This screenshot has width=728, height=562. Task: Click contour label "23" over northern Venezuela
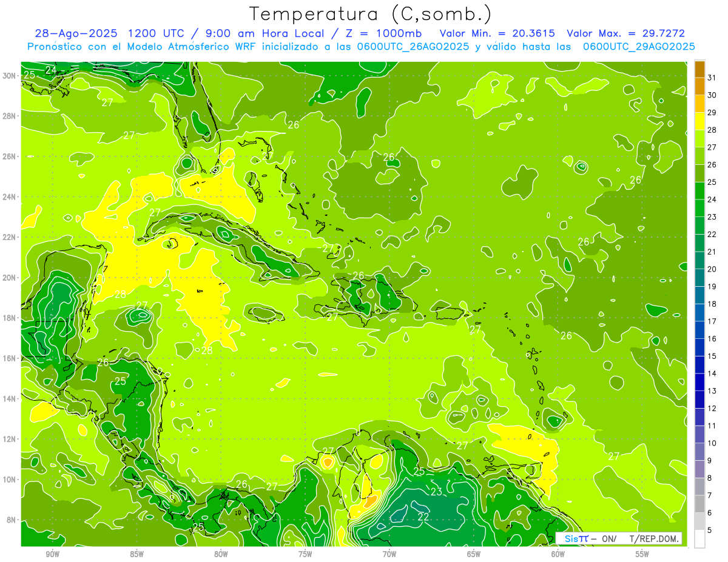pyautogui.click(x=437, y=492)
